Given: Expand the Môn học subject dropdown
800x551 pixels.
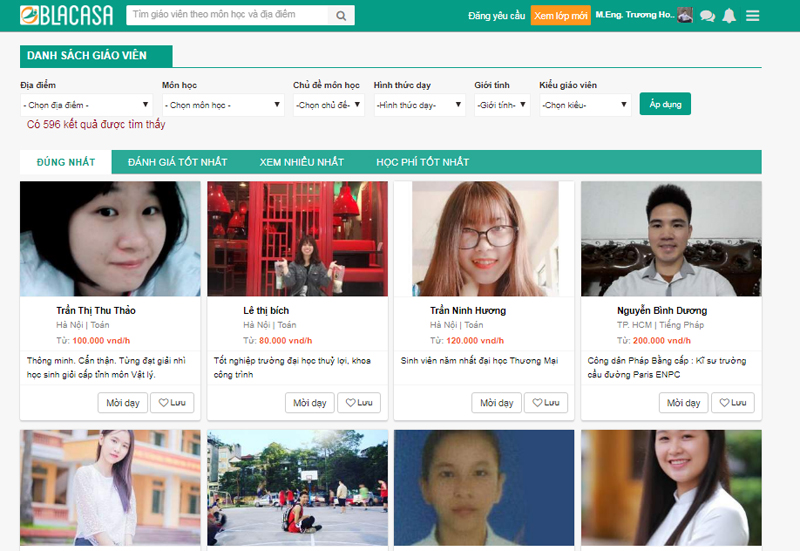Looking at the screenshot, I should (x=223, y=105).
